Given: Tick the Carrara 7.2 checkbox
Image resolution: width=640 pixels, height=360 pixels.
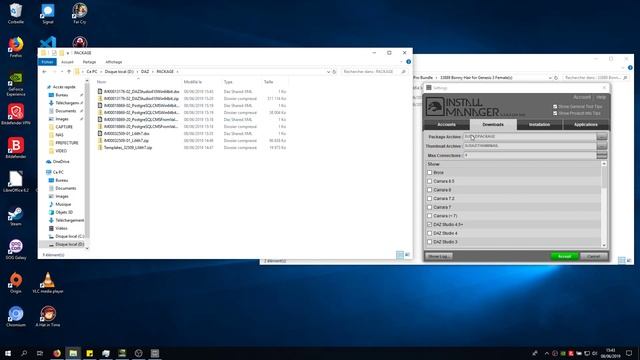Looking at the screenshot, I should (x=429, y=198).
